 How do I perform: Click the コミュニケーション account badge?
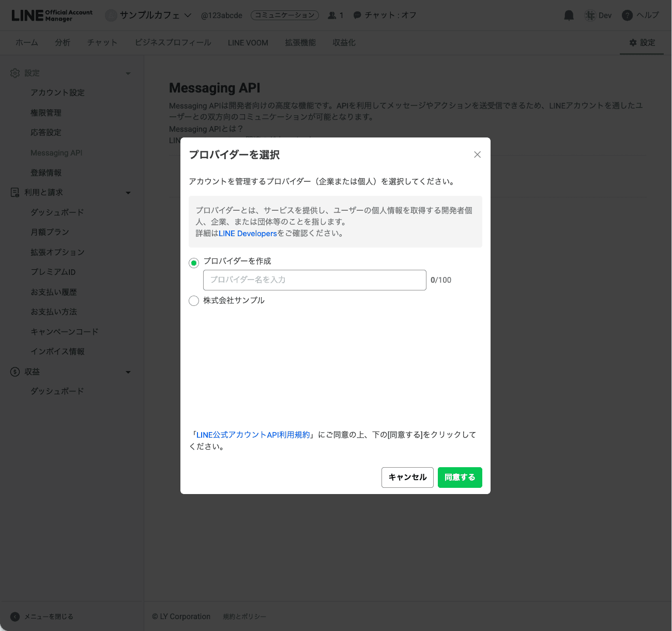point(285,16)
